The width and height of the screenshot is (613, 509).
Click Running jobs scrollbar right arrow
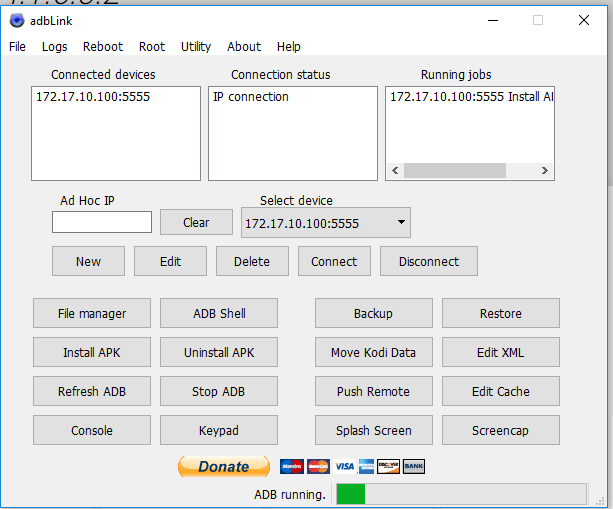click(545, 170)
